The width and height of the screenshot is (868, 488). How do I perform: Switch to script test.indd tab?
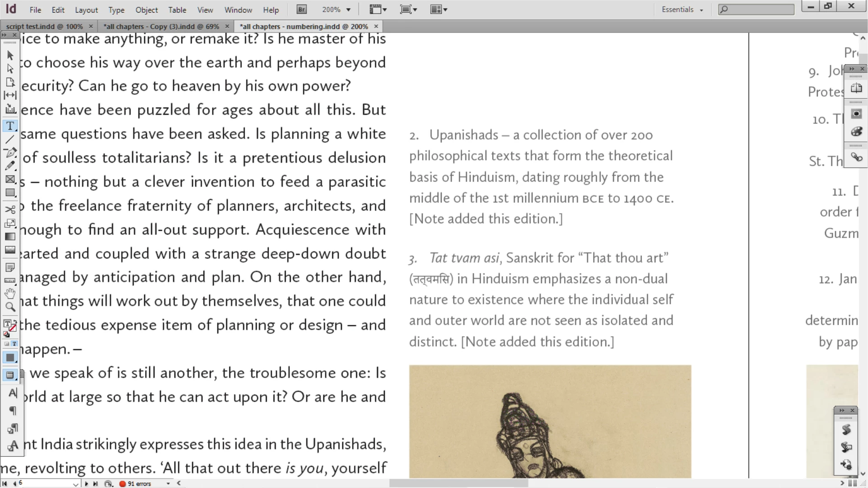tap(44, 26)
